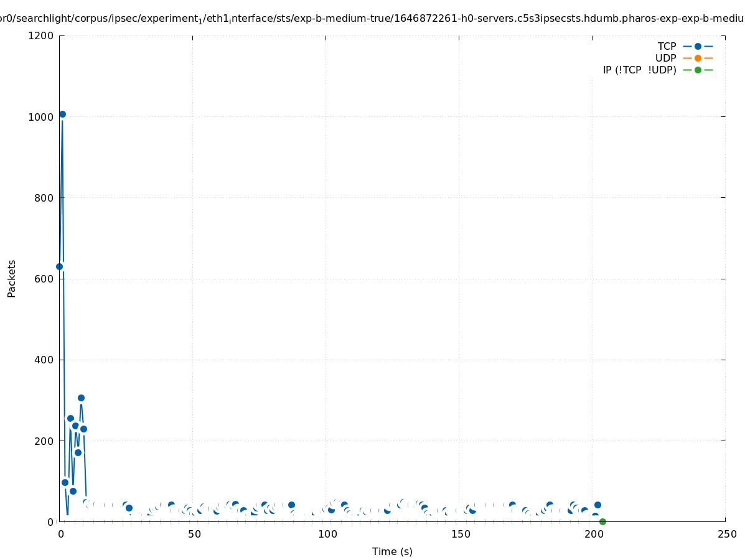Click the 800 tick label on the y-axis
Image resolution: width=745 pixels, height=560 pixels.
tap(44, 198)
